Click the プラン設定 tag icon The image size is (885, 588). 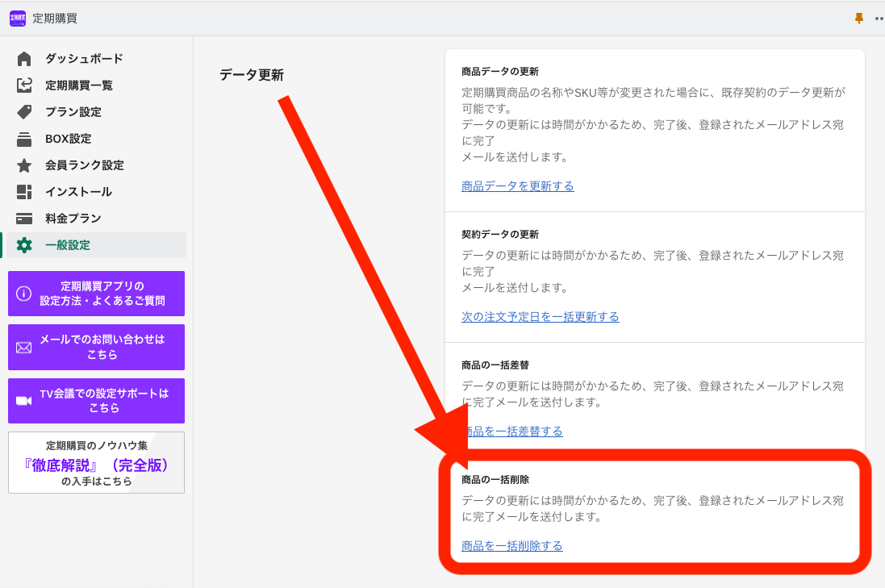[x=24, y=112]
